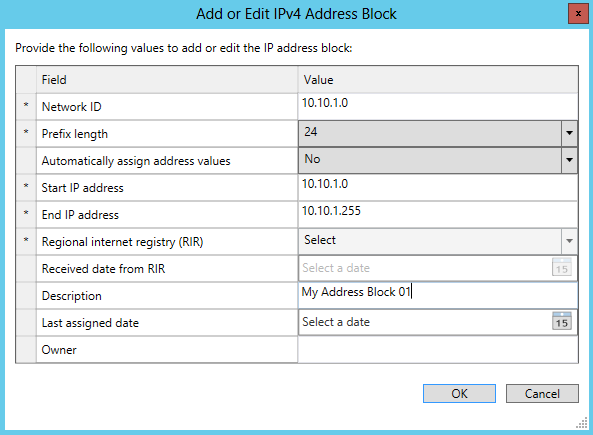Open the Regional internet registry Select dropdown

point(438,241)
